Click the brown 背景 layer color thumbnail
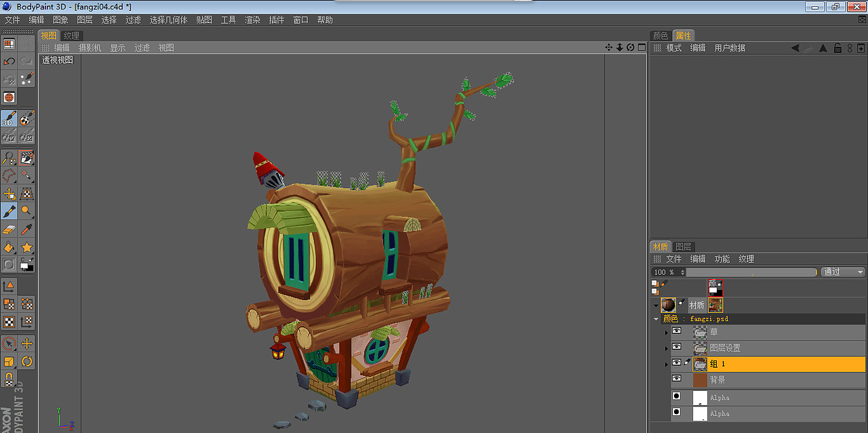The width and height of the screenshot is (868, 433). click(700, 379)
